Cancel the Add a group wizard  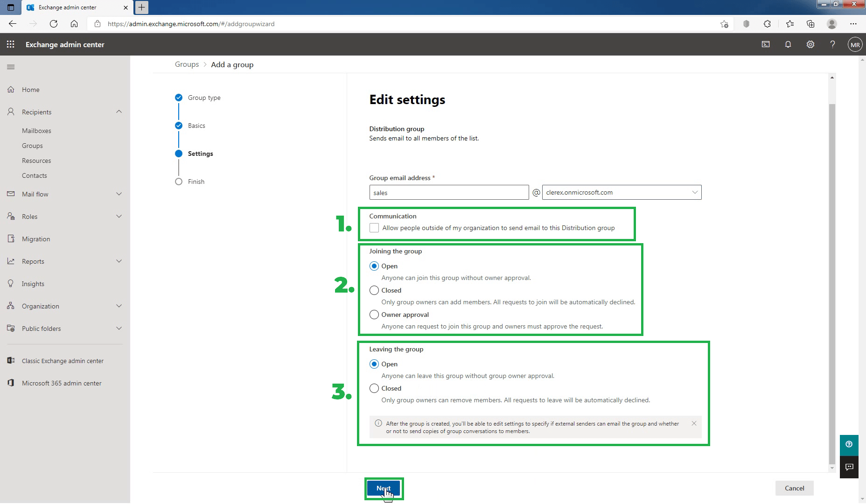794,488
